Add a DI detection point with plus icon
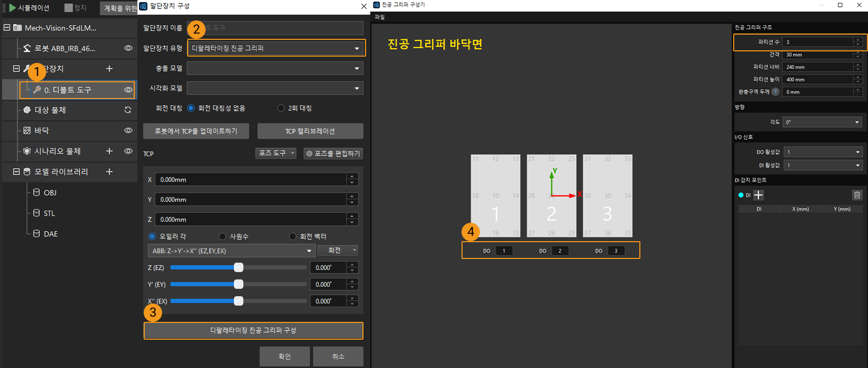 pos(758,195)
